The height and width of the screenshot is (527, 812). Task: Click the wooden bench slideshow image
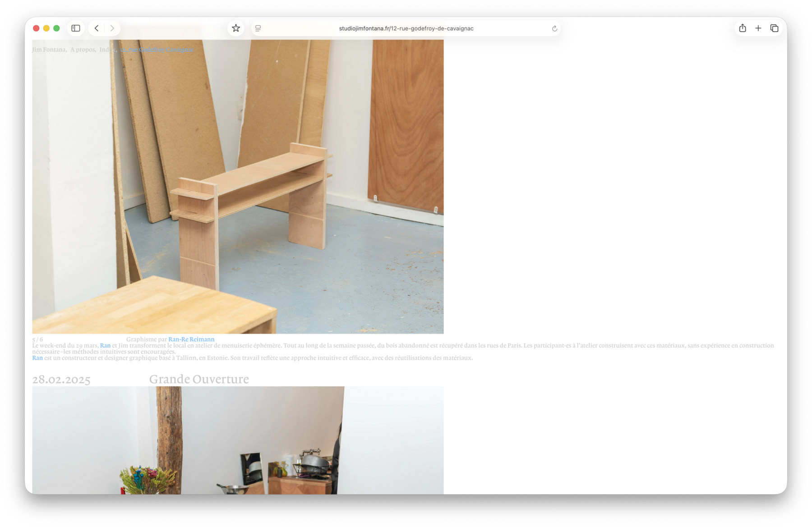pos(238,189)
